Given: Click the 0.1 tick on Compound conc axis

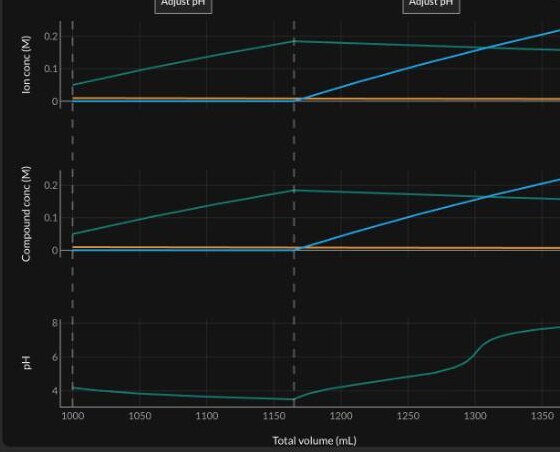Looking at the screenshot, I should [51, 218].
